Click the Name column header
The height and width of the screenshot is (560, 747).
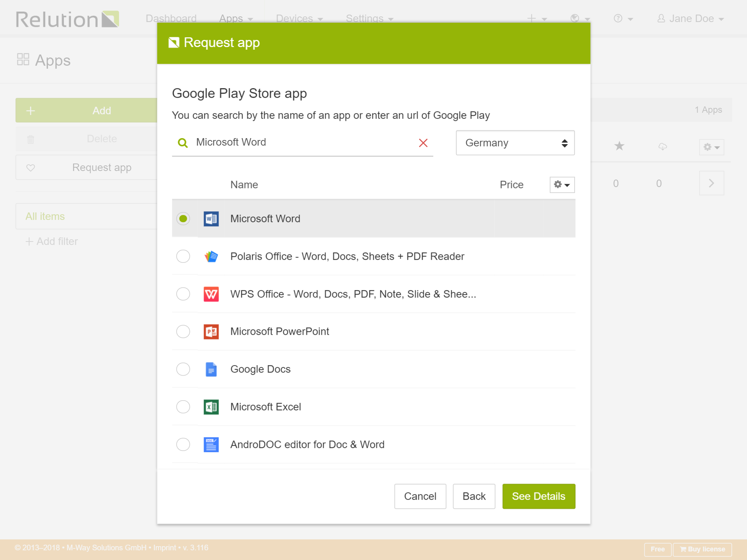click(244, 185)
